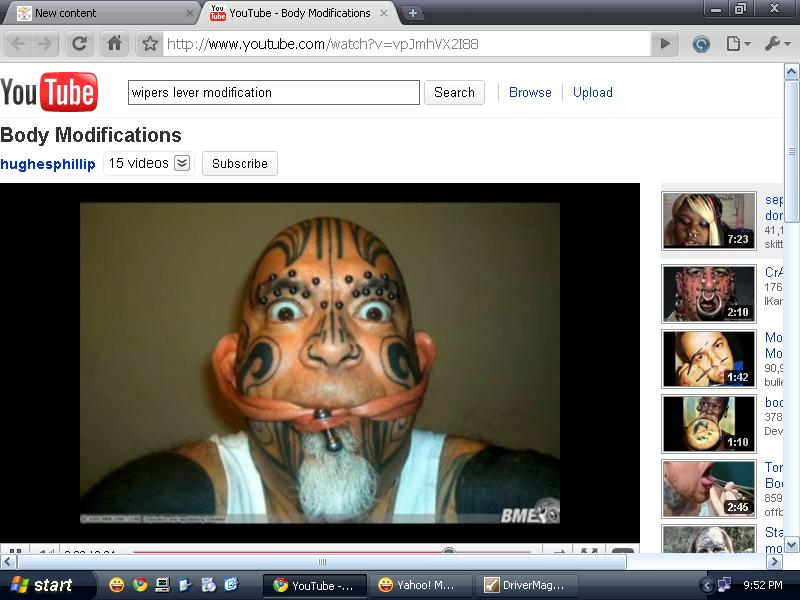
Task: Open hughesphillip channel link
Action: pos(48,164)
